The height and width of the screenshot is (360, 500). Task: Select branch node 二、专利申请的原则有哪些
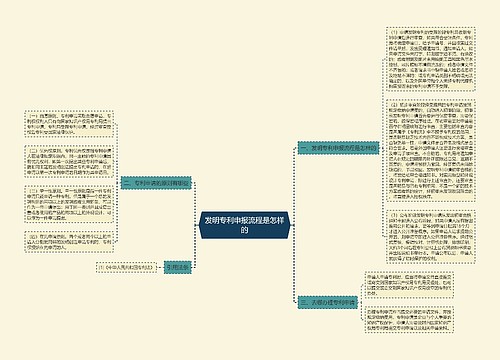pyautogui.click(x=156, y=183)
